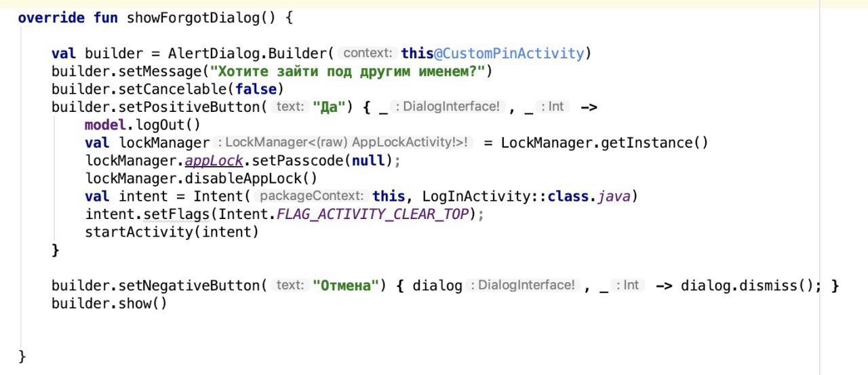Click the LockManager<(raw) AppLockActivity!>! type hint
This screenshot has width=868, height=375.
tap(344, 143)
